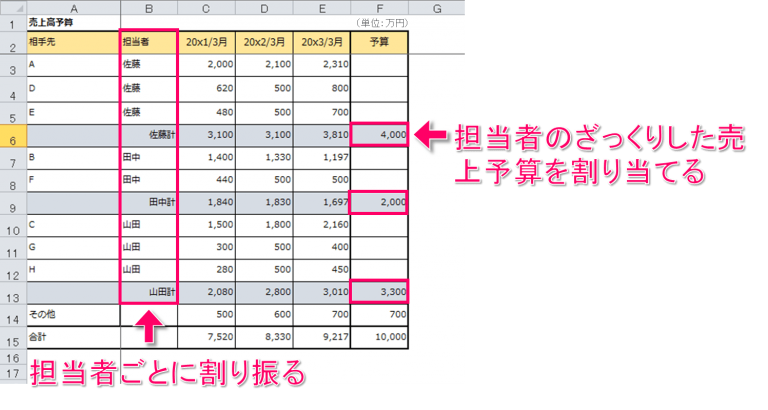Screen dimensions: 768x410
Task: Select column F header
Action: click(379, 8)
